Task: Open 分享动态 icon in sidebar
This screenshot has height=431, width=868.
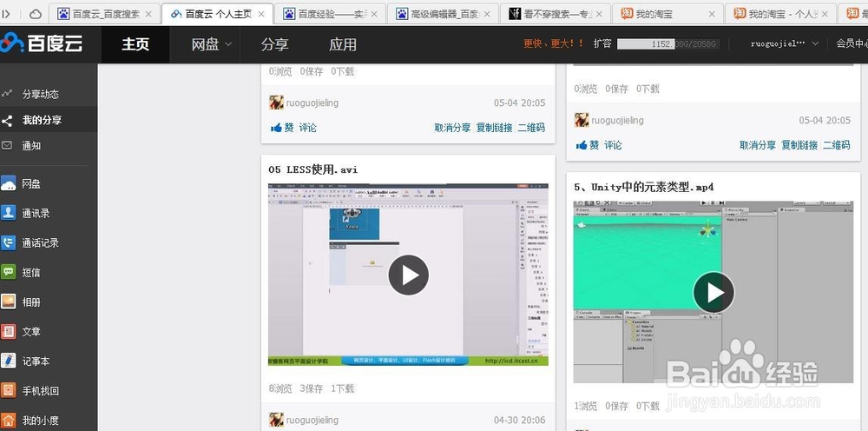Action: [7, 94]
